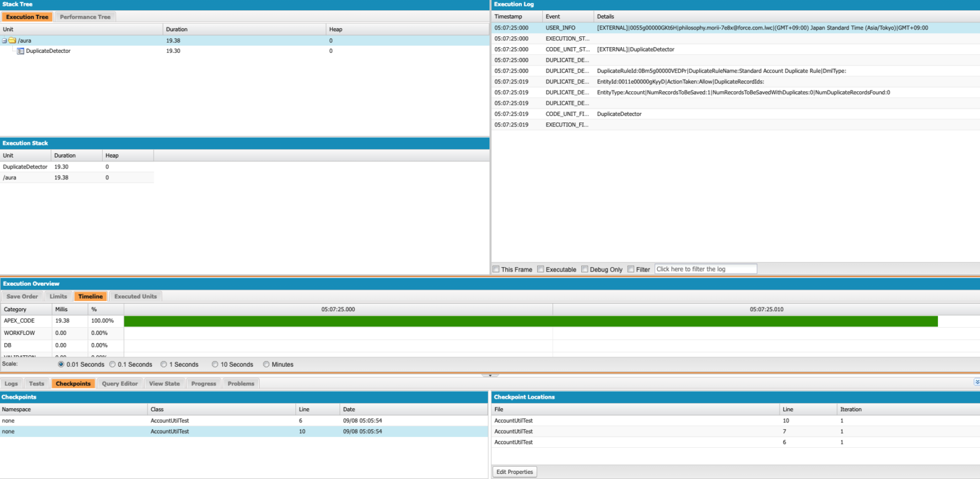Viewport: 980px width, 479px height.
Task: Enable the Debug Only checkbox
Action: click(584, 269)
